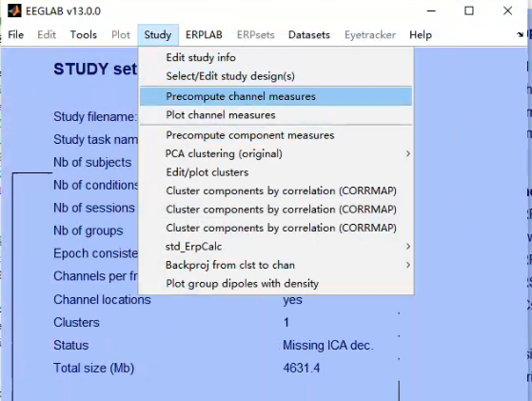Image resolution: width=532 pixels, height=401 pixels.
Task: Select first Cluster components by correlation (CORRMAP)
Action: click(276, 190)
